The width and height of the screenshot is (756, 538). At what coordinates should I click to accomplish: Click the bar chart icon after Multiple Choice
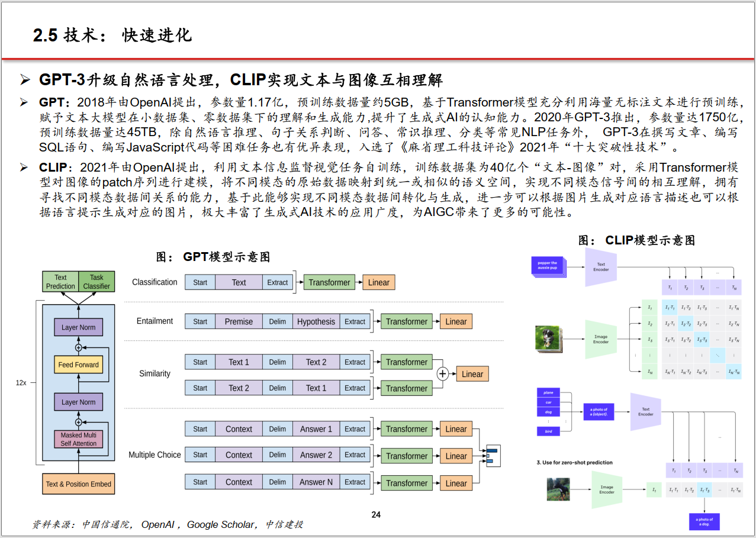[493, 455]
